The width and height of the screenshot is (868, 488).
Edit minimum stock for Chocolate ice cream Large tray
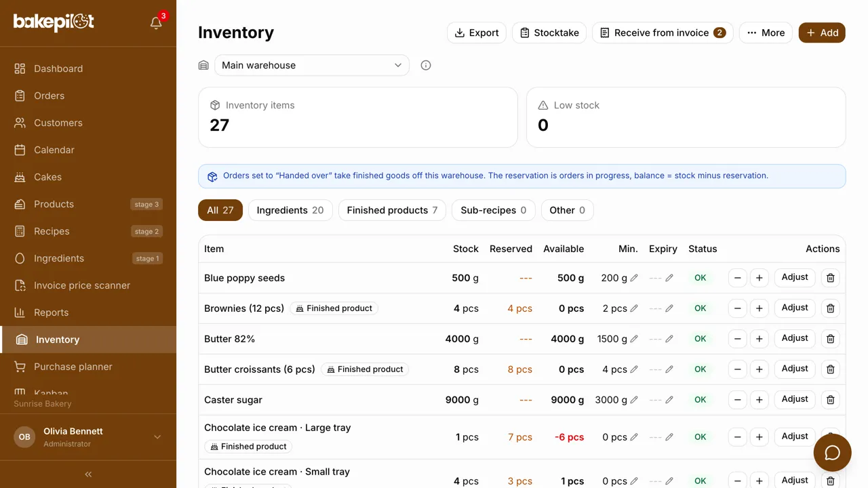pos(634,437)
